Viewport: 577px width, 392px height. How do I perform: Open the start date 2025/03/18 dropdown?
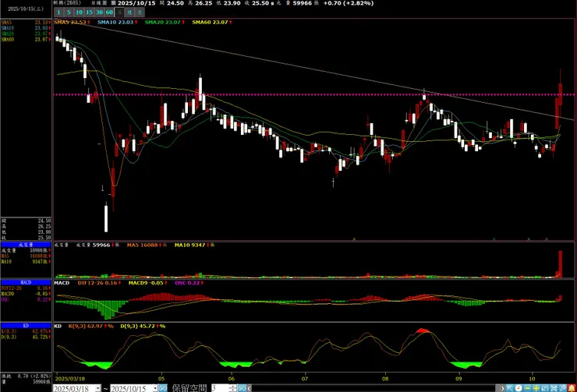97,388
